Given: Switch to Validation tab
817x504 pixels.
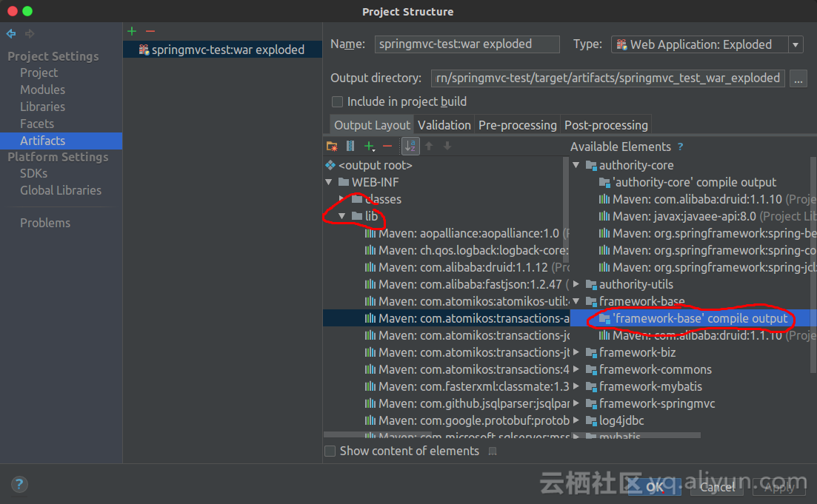Looking at the screenshot, I should (444, 125).
